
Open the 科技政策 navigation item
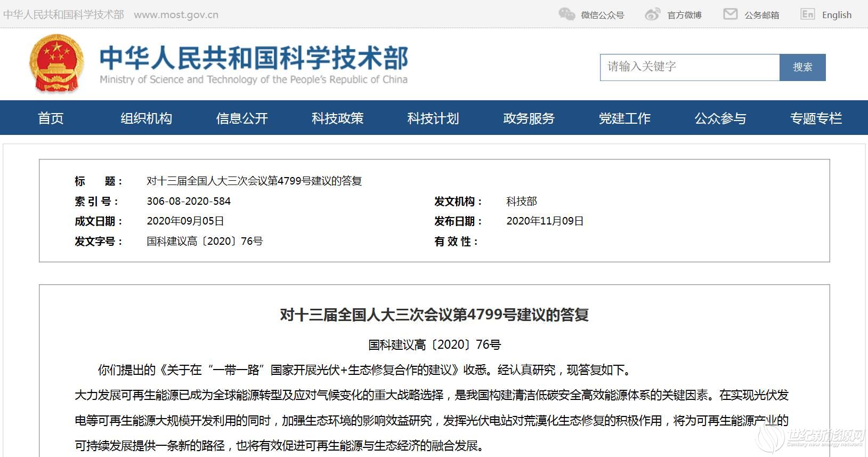pos(337,118)
